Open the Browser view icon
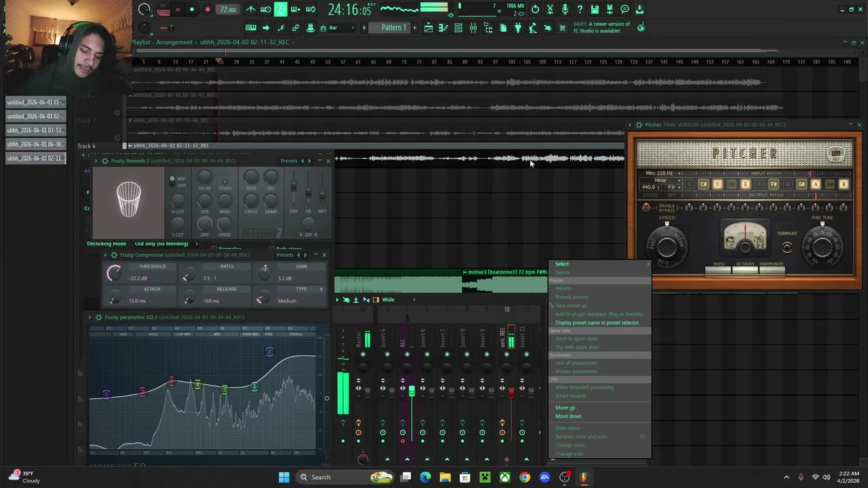Image resolution: width=868 pixels, height=488 pixels. pyautogui.click(x=488, y=28)
